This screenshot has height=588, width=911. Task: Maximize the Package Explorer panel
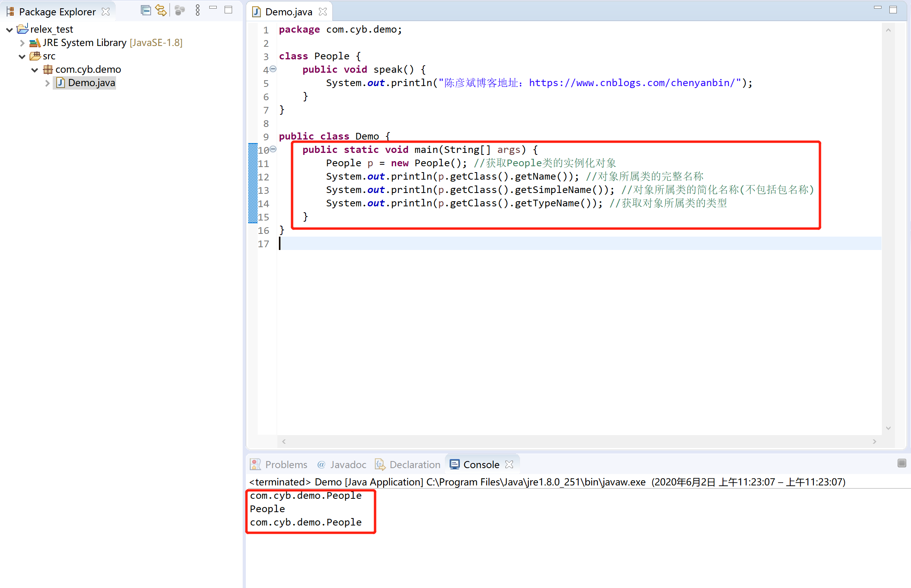[228, 10]
